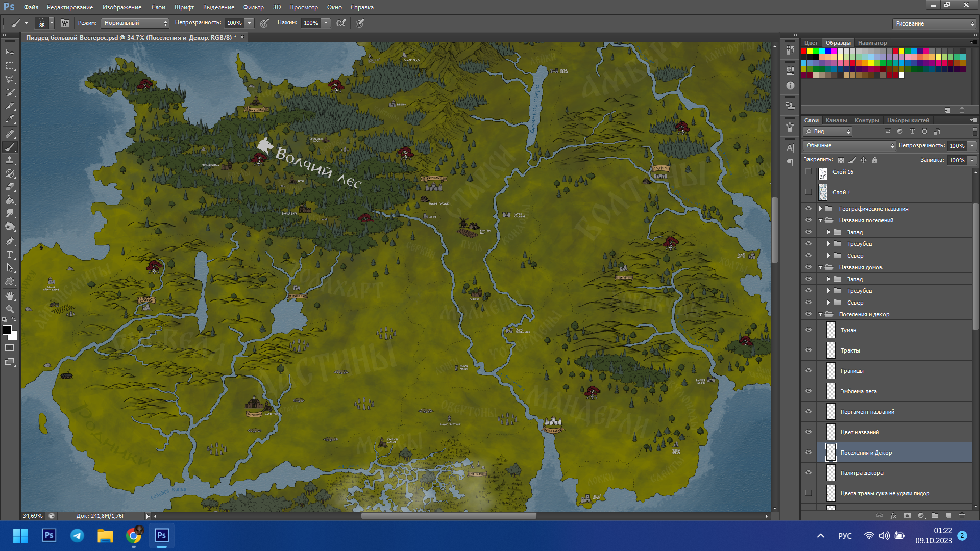Click the foreground color swatch
Viewport: 980px width, 551px height.
point(7,330)
